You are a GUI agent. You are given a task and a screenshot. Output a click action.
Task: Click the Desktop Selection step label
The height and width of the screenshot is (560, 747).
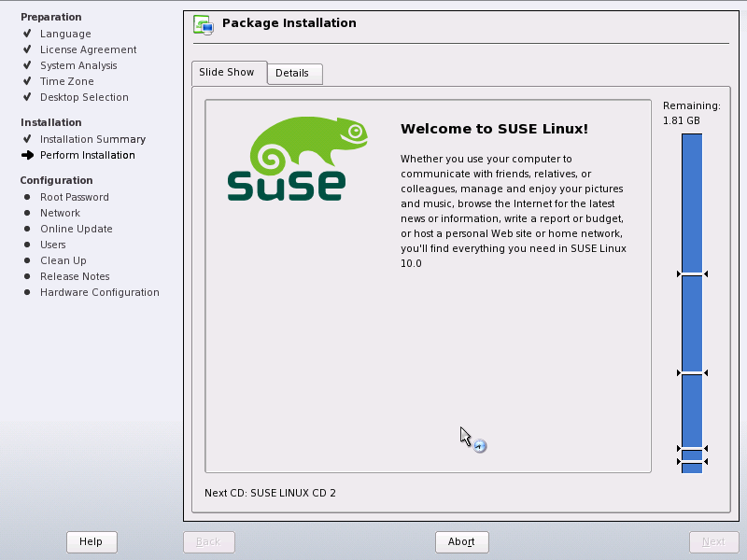click(84, 97)
